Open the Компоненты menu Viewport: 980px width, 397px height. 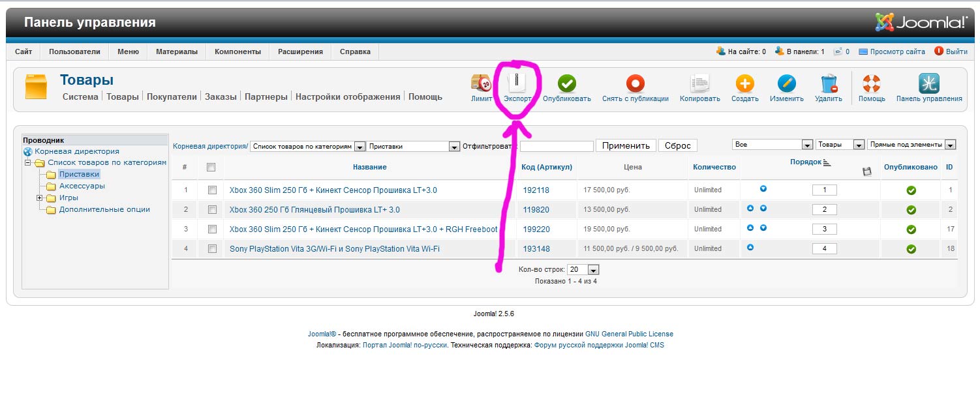[x=237, y=51]
